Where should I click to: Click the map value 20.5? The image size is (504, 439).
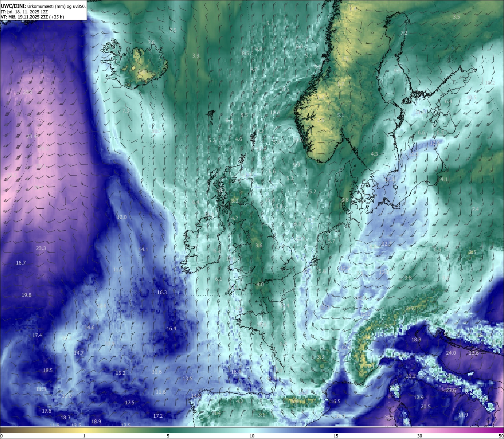(426, 407)
